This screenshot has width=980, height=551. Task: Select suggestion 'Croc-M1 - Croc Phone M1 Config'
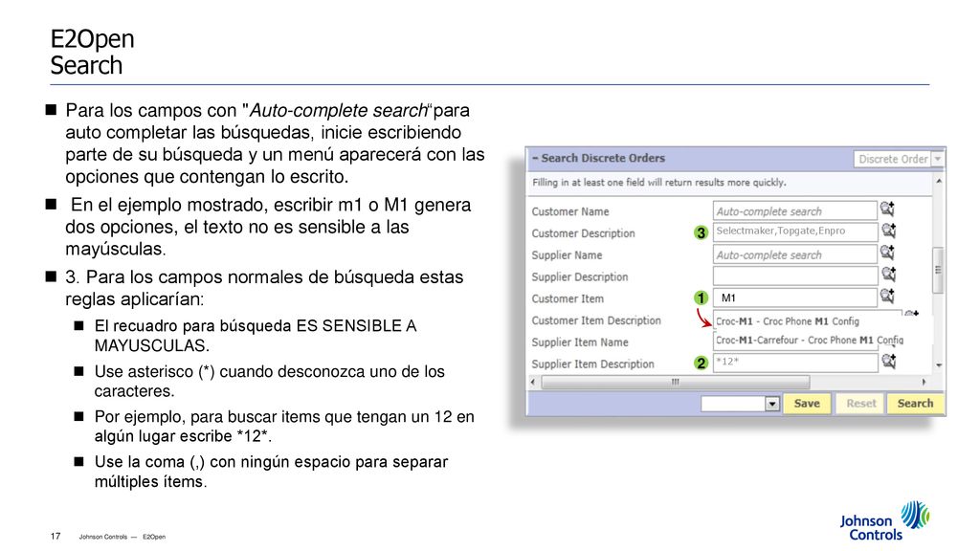coord(788,321)
